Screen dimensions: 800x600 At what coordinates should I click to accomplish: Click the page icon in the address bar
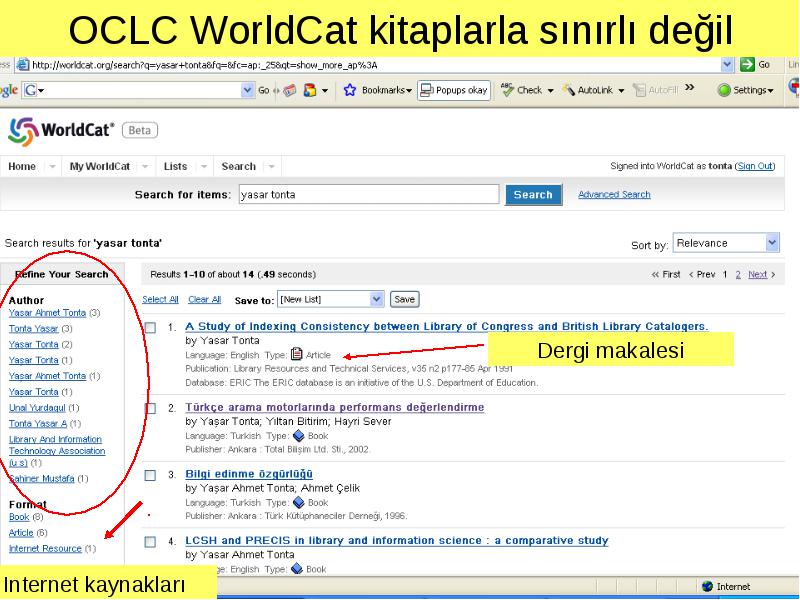[22, 65]
